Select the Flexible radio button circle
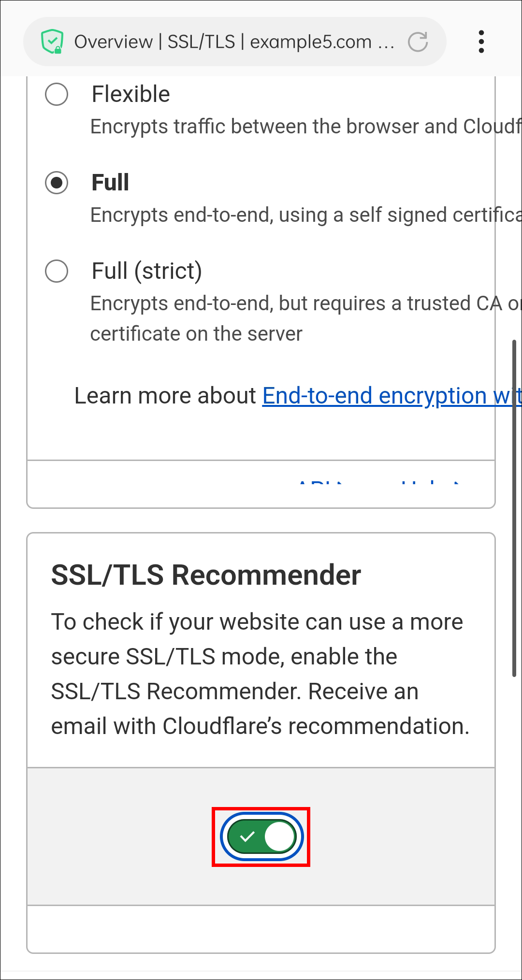Viewport: 522px width, 980px height. (57, 94)
